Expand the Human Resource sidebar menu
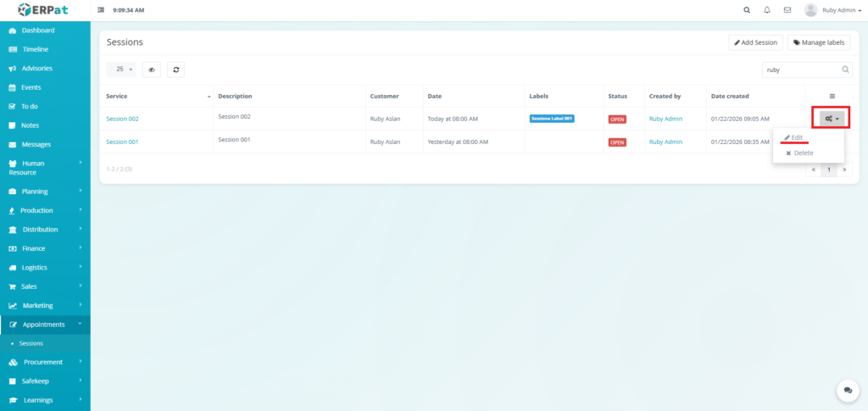This screenshot has height=411, width=868. coord(41,167)
